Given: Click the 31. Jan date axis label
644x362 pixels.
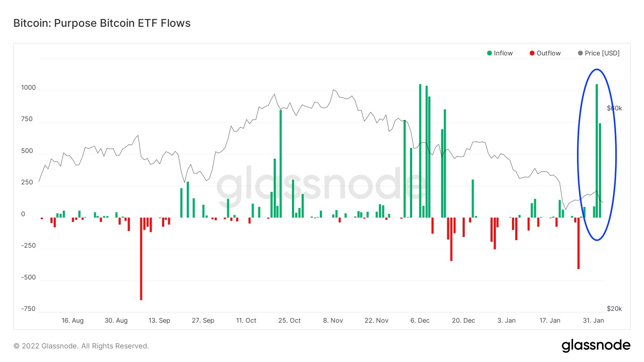Looking at the screenshot, I should click(593, 321).
